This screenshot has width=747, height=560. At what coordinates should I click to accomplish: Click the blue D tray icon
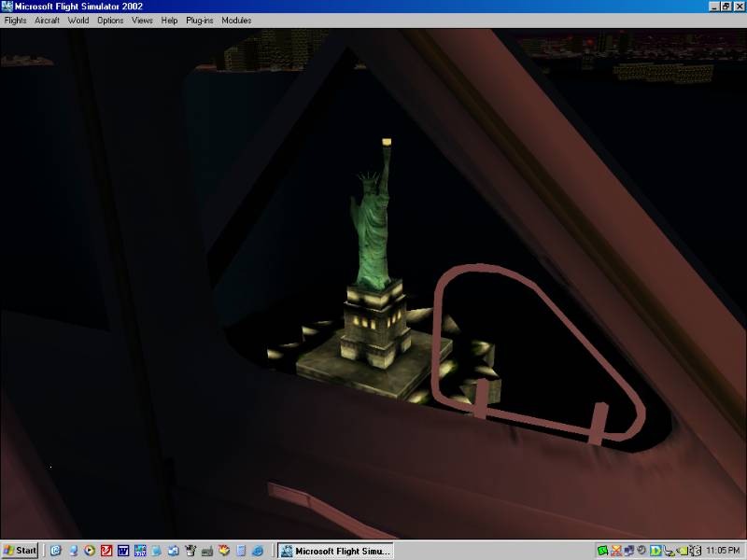tap(655, 551)
